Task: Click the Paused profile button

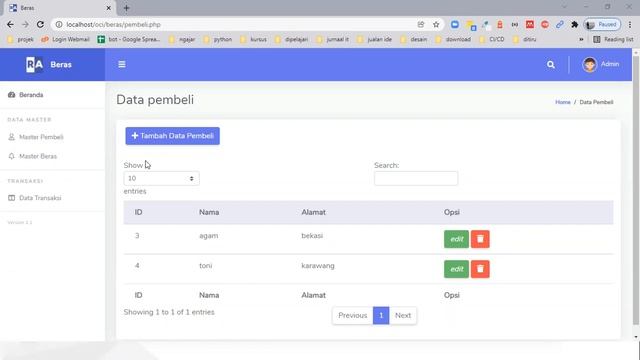Action: click(x=602, y=24)
